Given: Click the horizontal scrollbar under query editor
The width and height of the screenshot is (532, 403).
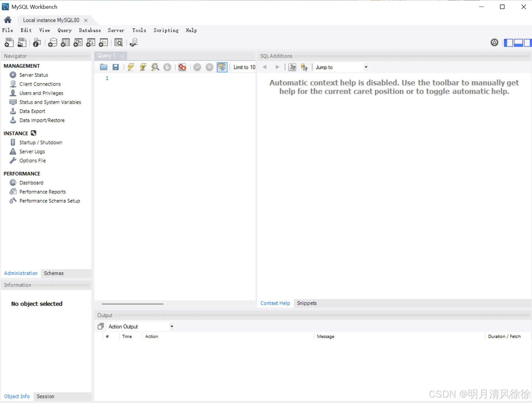Looking at the screenshot, I should (132, 304).
